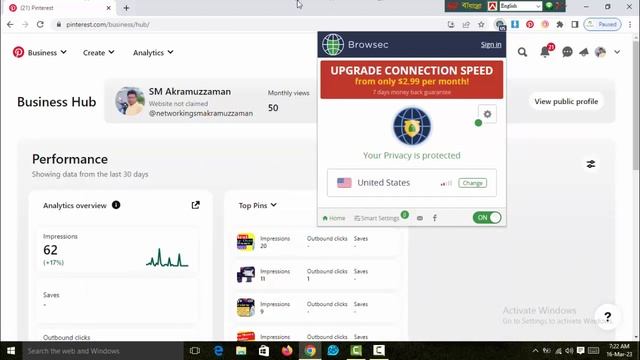Click the address bar URL
The height and width of the screenshot is (360, 640).
pyautogui.click(x=108, y=24)
